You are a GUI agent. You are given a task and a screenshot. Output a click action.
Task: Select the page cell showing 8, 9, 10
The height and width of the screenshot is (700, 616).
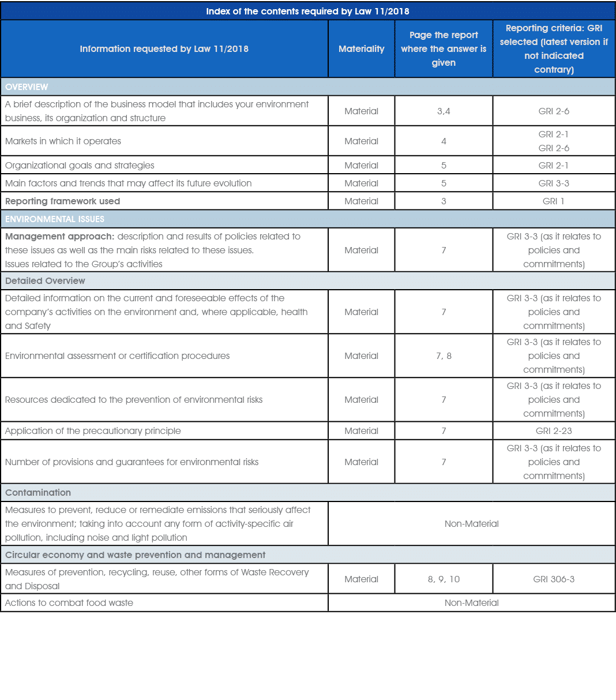coord(443,579)
